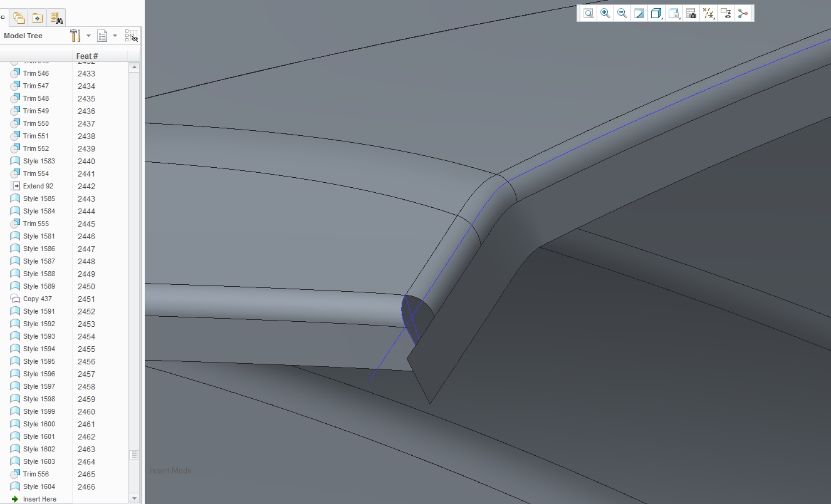
Task: Open the search tab with binoculars
Action: pyautogui.click(x=56, y=18)
